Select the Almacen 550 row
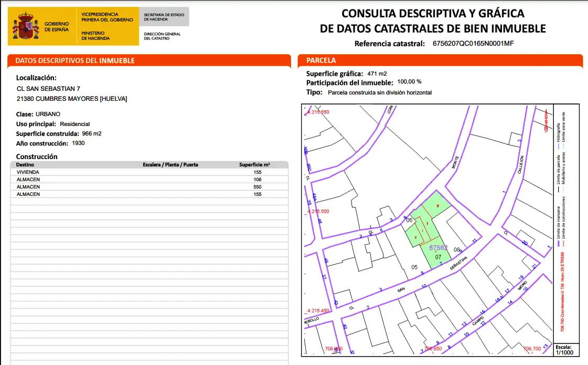 click(x=149, y=187)
